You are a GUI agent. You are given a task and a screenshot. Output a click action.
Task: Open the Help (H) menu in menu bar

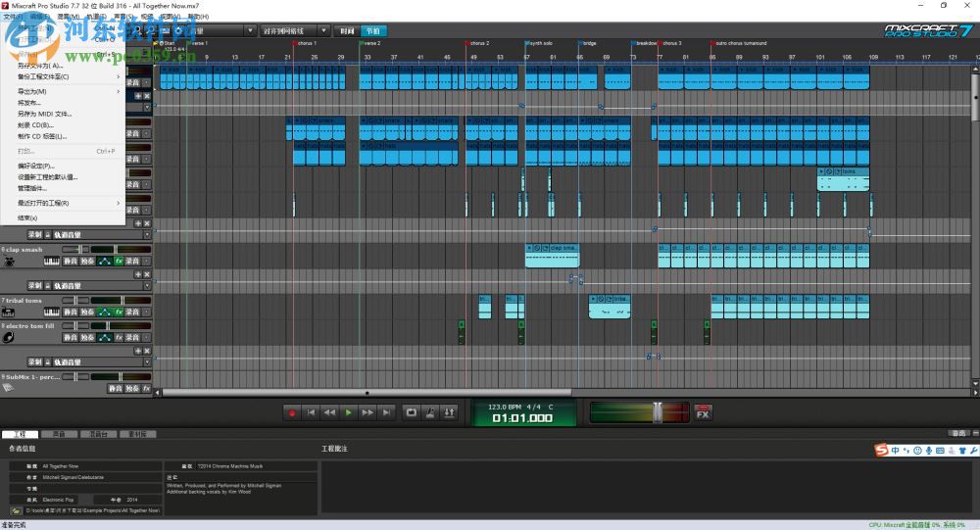[x=198, y=17]
